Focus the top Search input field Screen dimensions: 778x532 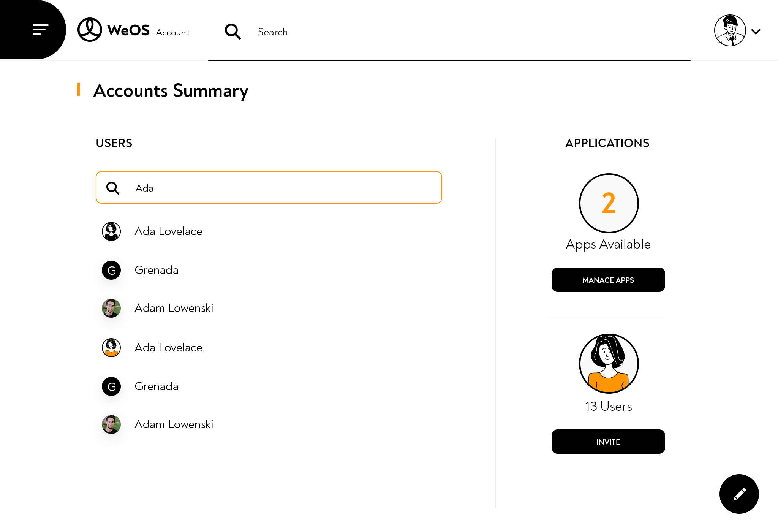(x=456, y=32)
